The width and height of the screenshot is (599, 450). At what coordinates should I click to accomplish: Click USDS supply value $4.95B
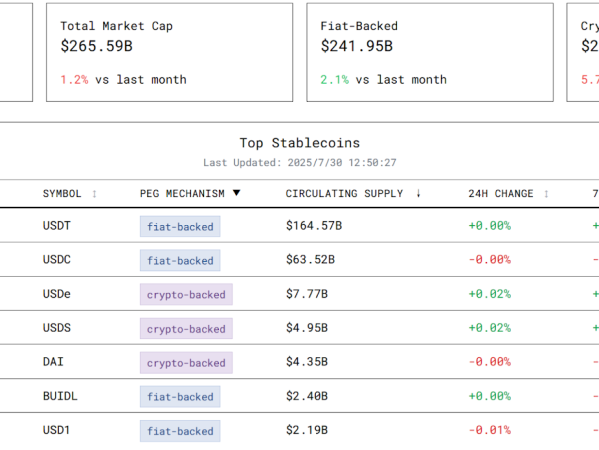click(x=307, y=328)
